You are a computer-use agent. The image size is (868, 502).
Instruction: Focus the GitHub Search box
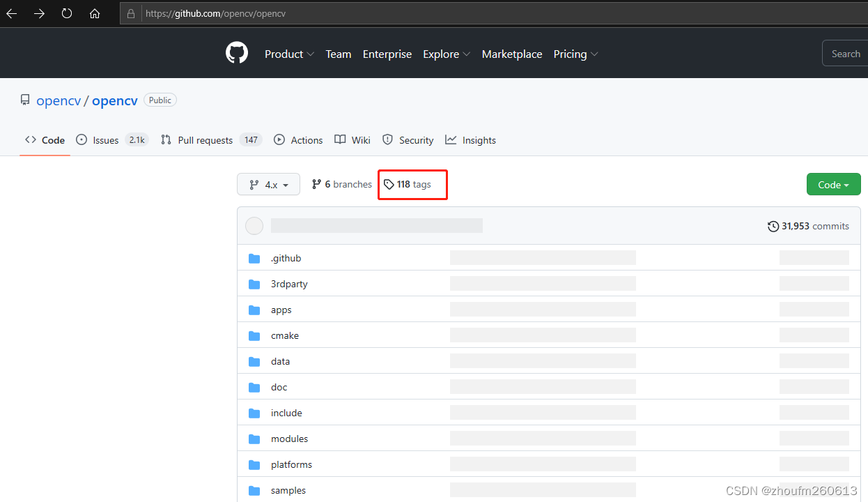(845, 54)
